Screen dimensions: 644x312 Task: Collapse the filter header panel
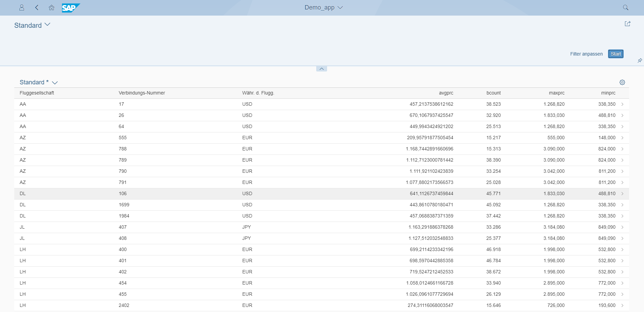[321, 69]
